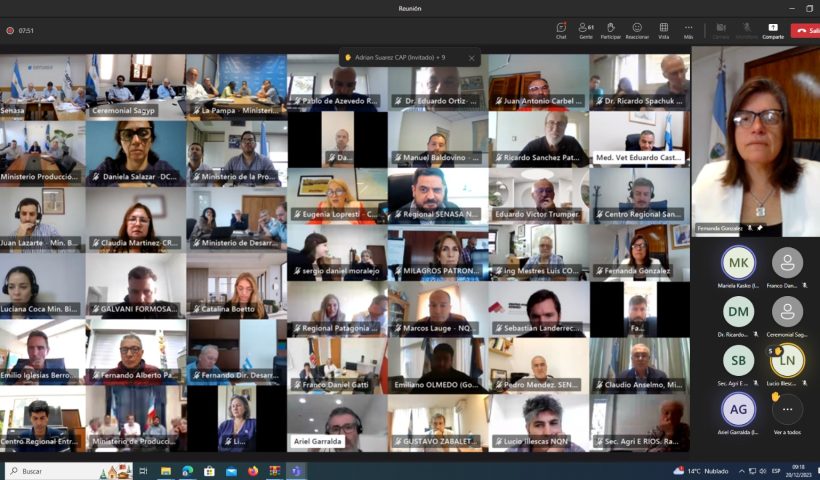Toggle the pin on Fernanda Gonzalez video
The width and height of the screenshot is (820, 480).
[761, 228]
